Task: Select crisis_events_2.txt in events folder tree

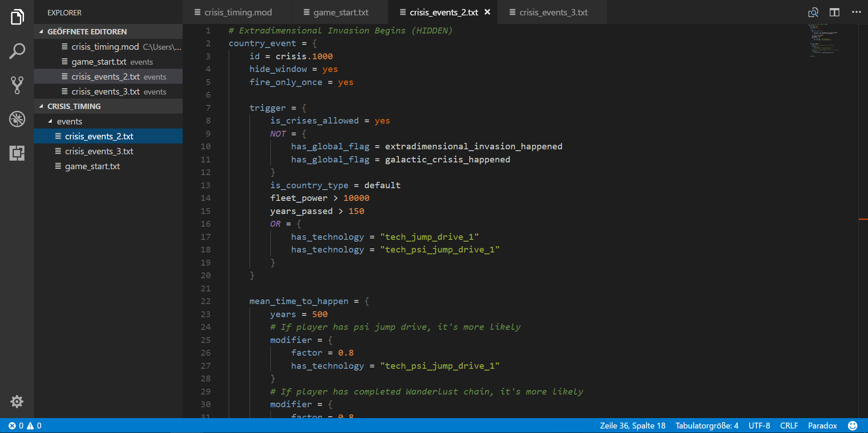Action: (108, 136)
